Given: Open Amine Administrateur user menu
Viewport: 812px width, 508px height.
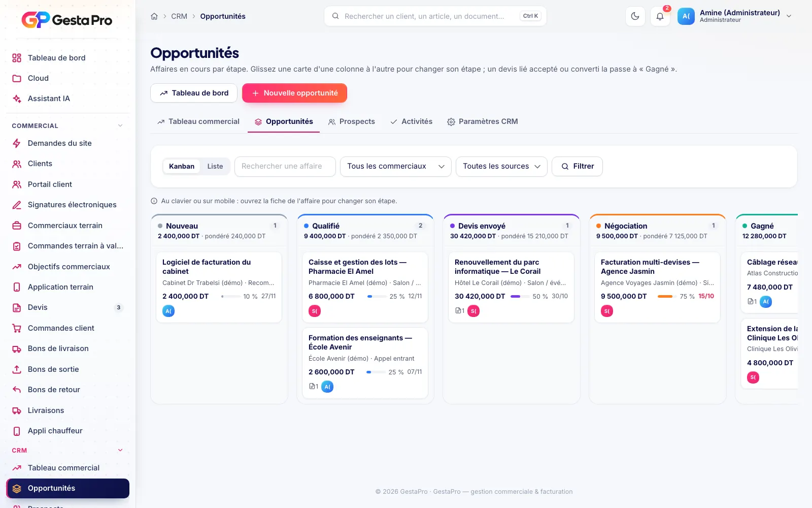Looking at the screenshot, I should (735, 16).
